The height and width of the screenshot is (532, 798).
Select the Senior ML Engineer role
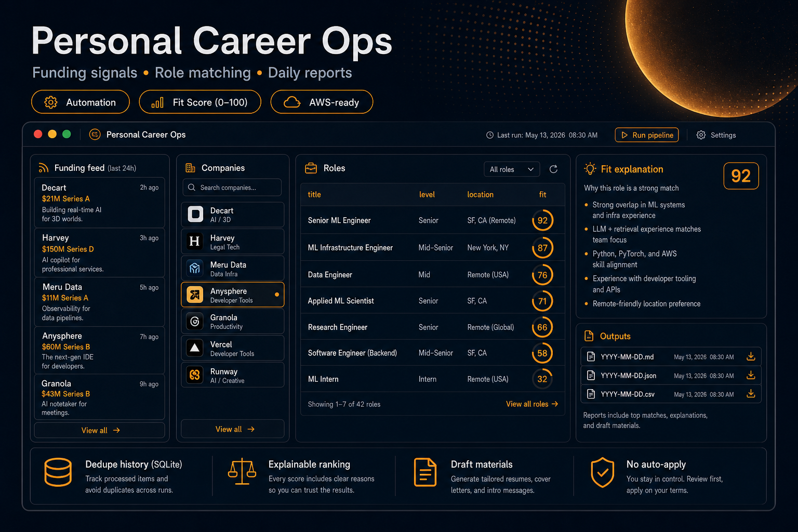pyautogui.click(x=432, y=220)
